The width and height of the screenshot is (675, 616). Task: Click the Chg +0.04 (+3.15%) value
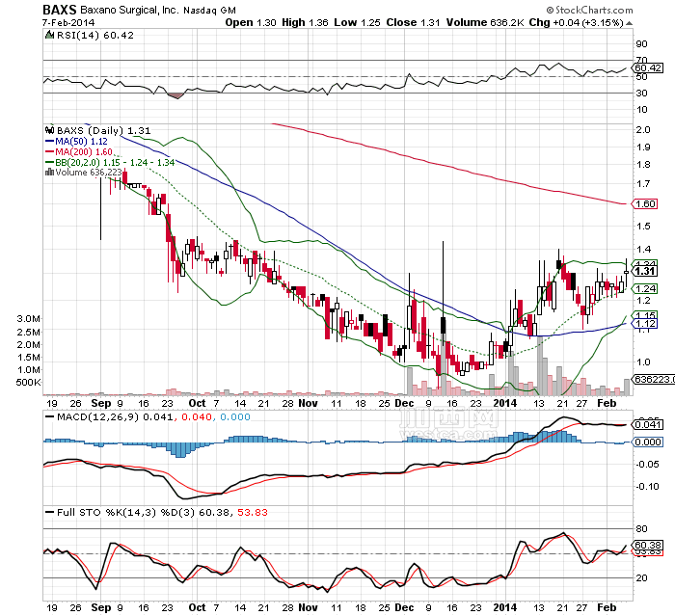(x=576, y=22)
